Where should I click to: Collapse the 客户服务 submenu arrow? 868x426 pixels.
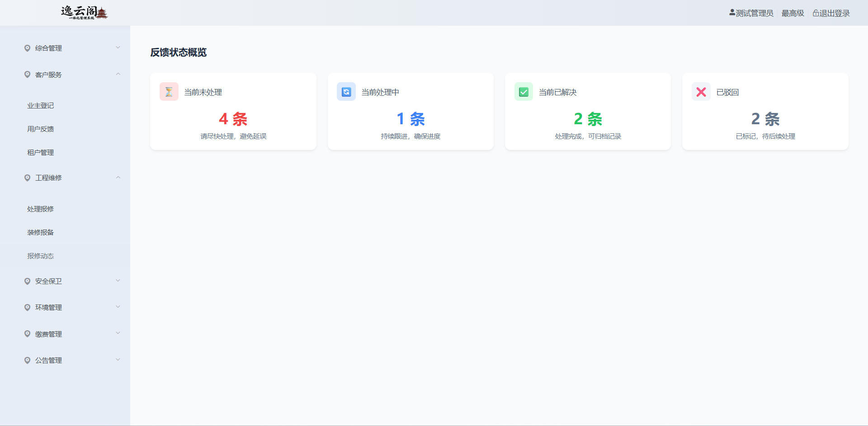click(x=118, y=74)
